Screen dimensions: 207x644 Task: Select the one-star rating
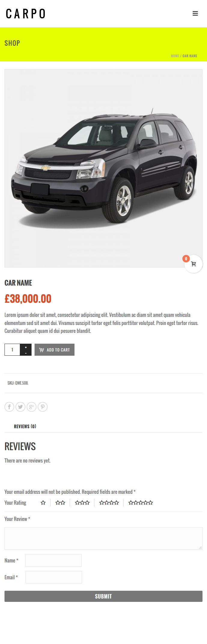(43, 503)
